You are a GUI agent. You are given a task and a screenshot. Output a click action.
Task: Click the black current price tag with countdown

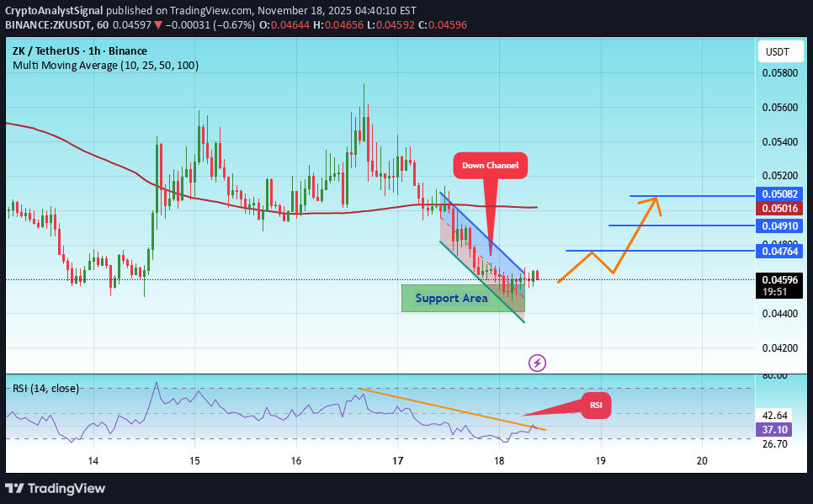(x=778, y=285)
